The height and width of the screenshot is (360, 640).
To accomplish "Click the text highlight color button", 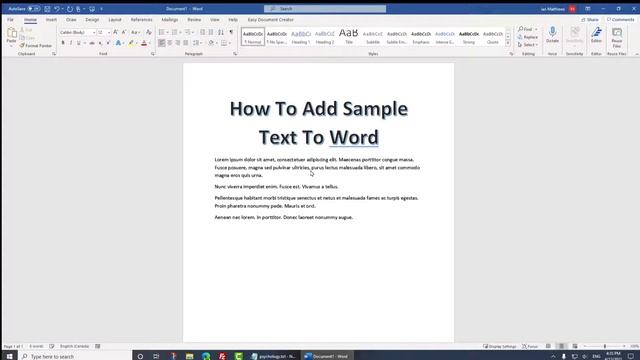I will [131, 43].
